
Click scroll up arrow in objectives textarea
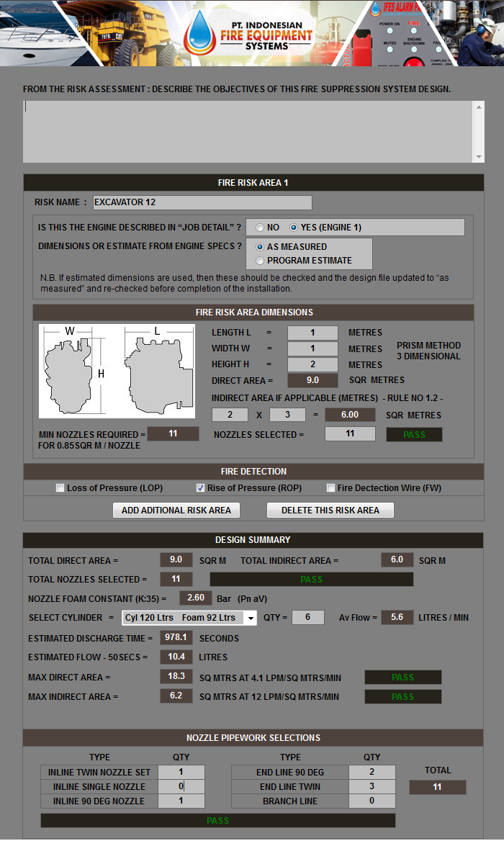[x=479, y=107]
